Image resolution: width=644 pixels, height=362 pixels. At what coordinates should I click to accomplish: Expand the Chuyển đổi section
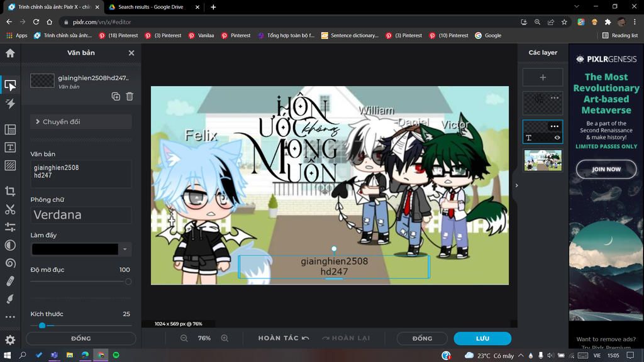coord(81,121)
